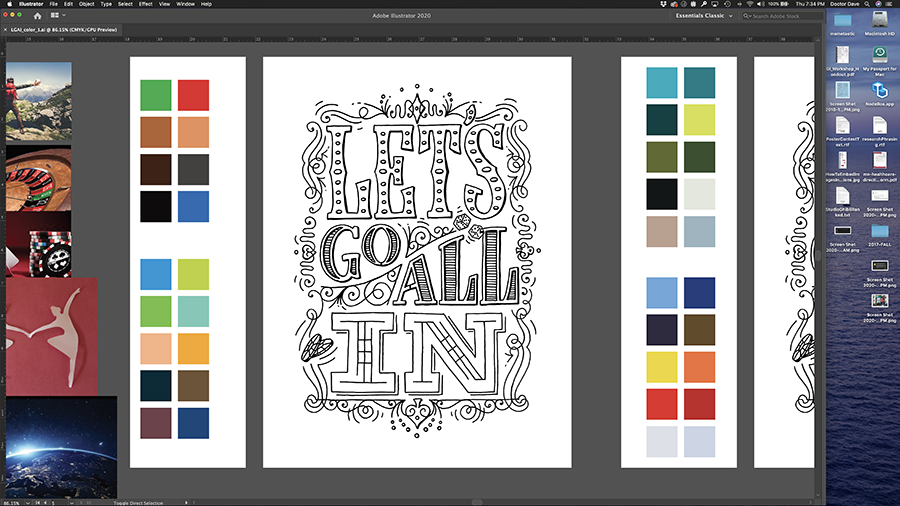Click the Thu 7:34 PM clock
This screenshot has height=506, width=900.
coord(810,3)
